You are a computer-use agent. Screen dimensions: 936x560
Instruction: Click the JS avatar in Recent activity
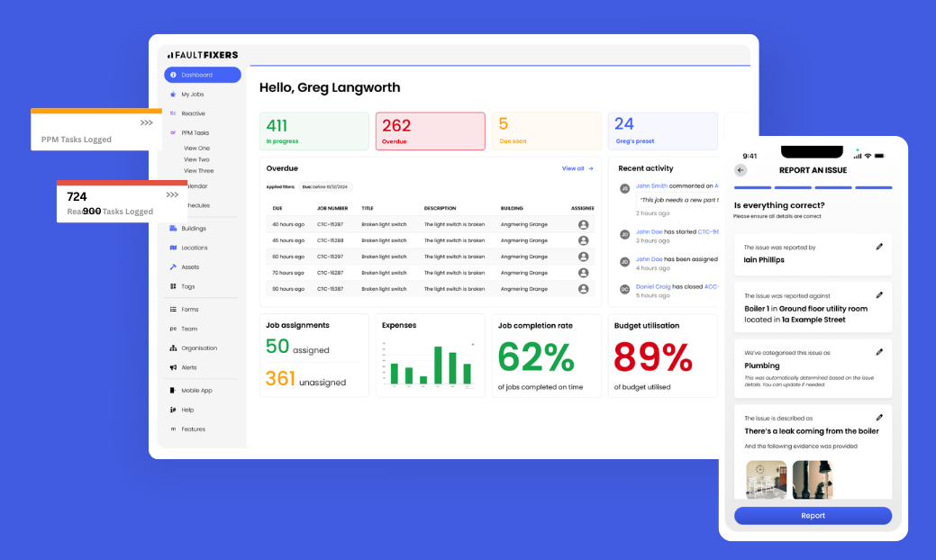(x=624, y=188)
